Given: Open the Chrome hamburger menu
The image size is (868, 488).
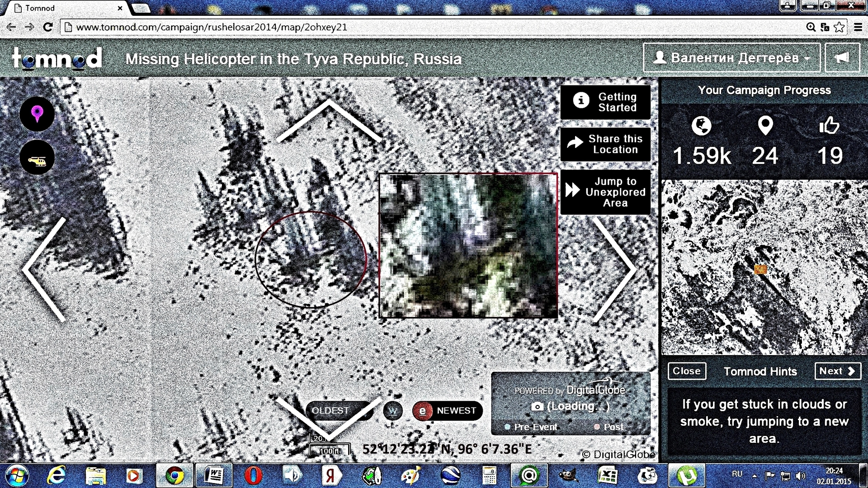Looking at the screenshot, I should [858, 27].
